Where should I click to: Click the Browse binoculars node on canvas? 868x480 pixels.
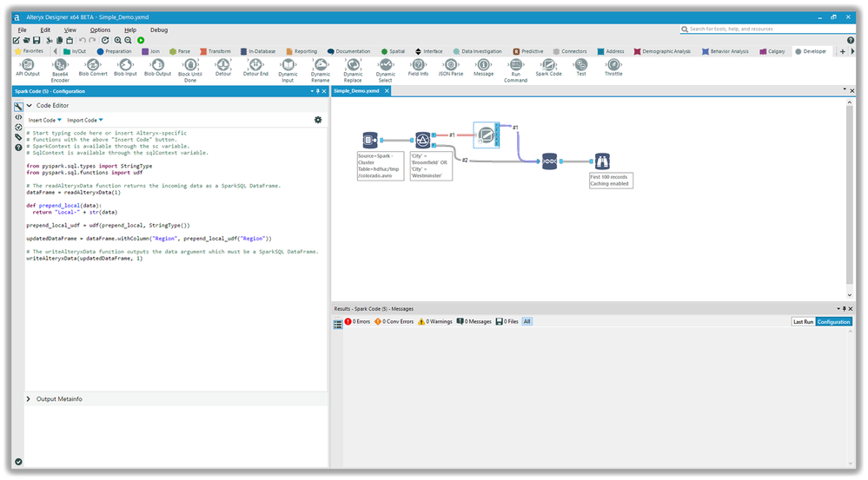602,161
